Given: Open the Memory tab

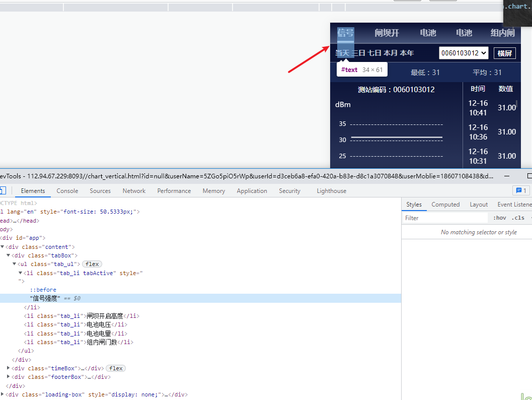Looking at the screenshot, I should [214, 191].
